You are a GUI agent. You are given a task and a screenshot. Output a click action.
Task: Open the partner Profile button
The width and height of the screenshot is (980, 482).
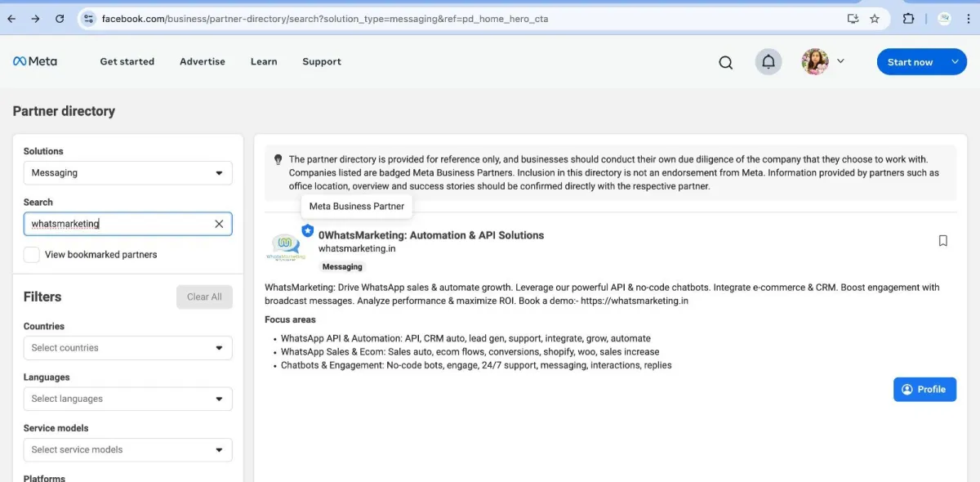click(924, 390)
